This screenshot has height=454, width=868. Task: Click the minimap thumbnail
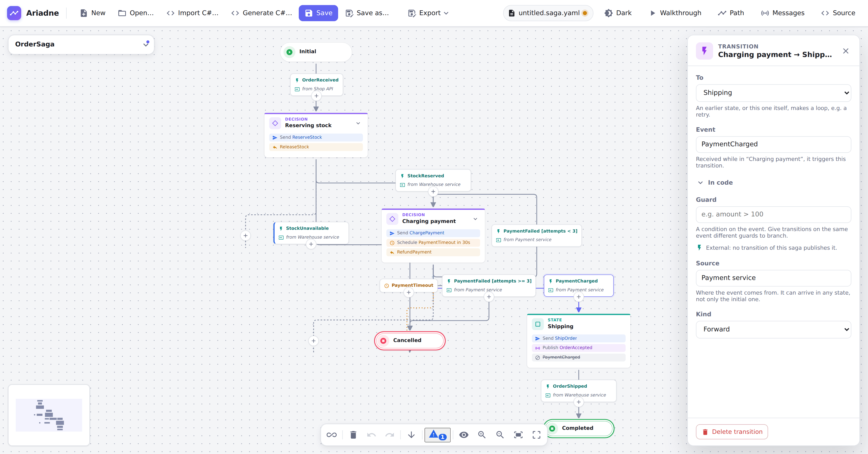coord(49,415)
